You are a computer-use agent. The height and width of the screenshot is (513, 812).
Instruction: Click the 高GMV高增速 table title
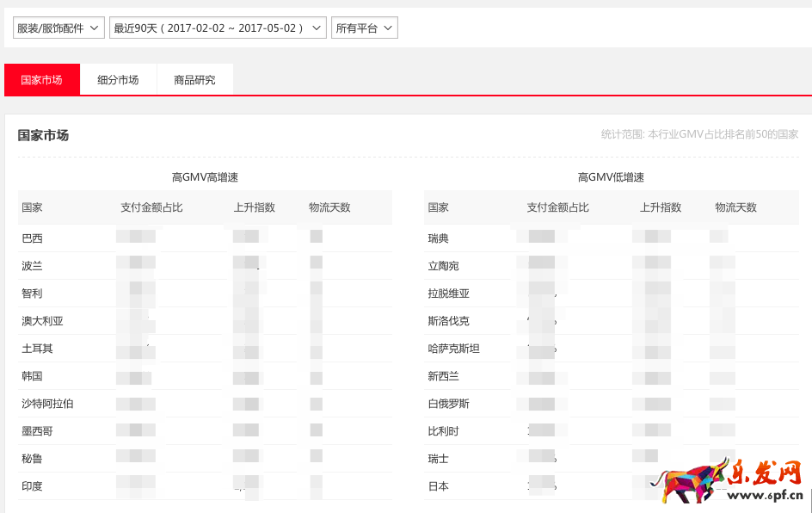(x=205, y=177)
